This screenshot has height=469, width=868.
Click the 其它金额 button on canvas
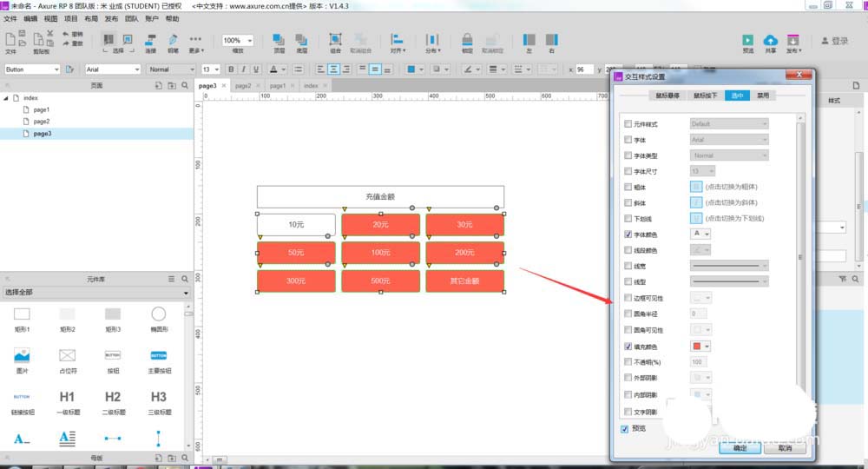465,281
